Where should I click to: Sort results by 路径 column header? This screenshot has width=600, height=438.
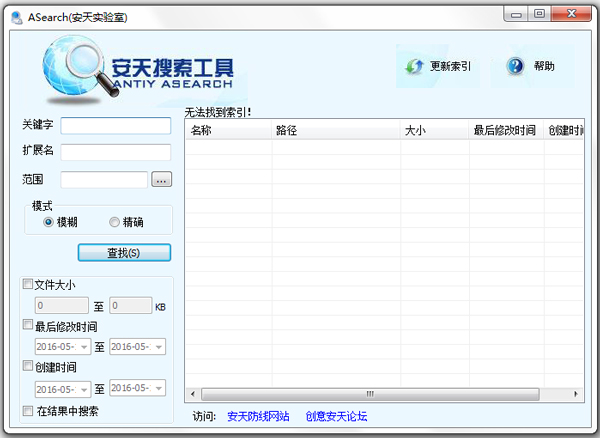click(x=335, y=131)
